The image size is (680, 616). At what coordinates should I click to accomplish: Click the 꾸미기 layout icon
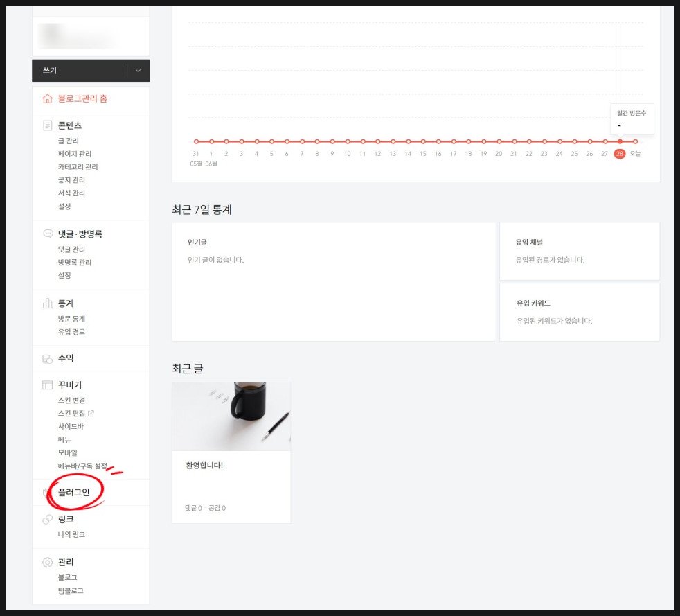(x=47, y=385)
